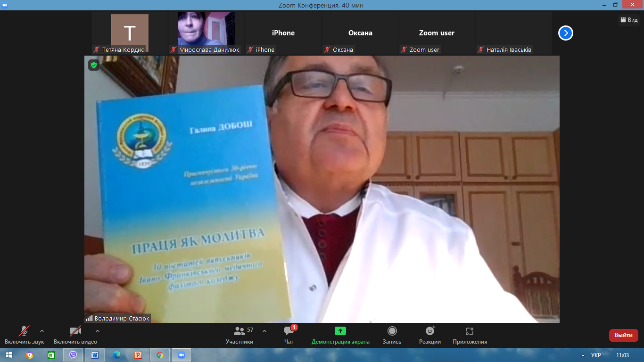The width and height of the screenshot is (644, 362).
Task: Show next participants with blue arrow button
Action: click(x=565, y=33)
